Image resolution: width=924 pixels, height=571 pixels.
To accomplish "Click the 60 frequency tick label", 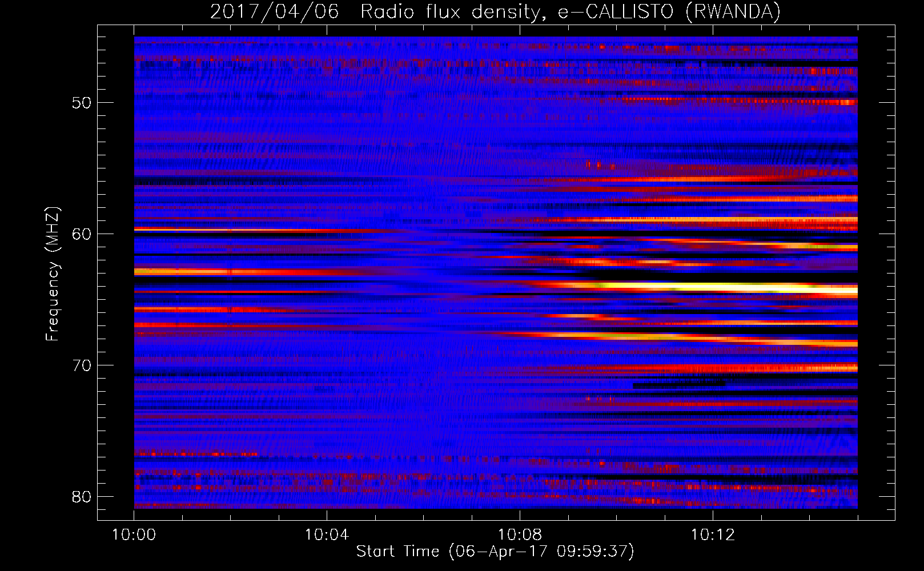I will [x=82, y=234].
